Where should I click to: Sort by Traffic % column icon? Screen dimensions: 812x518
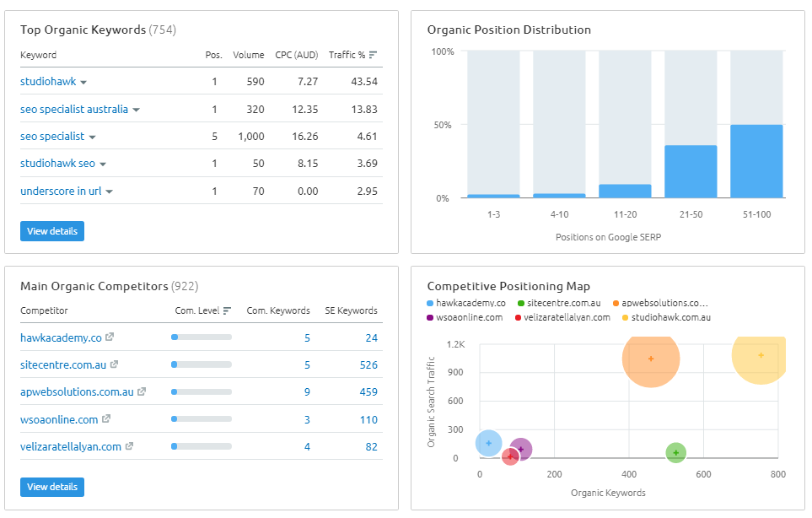click(x=374, y=55)
